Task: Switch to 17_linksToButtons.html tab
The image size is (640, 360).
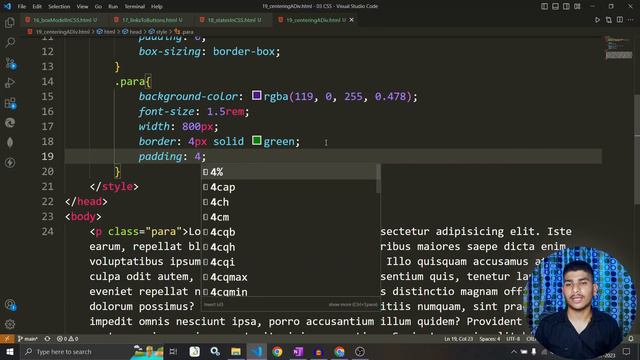Action: (149, 20)
